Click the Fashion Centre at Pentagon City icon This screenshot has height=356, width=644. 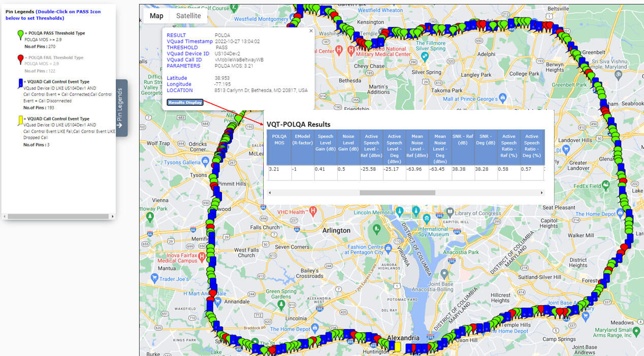389,248
